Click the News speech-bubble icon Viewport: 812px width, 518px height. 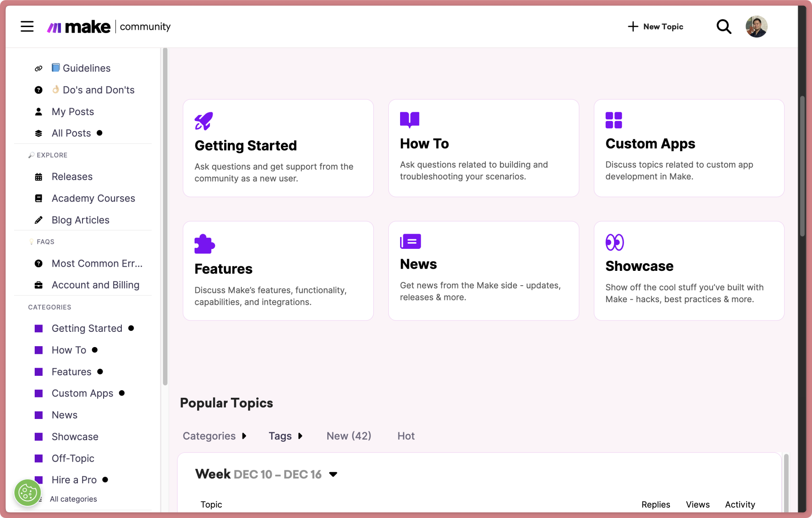[x=410, y=241]
